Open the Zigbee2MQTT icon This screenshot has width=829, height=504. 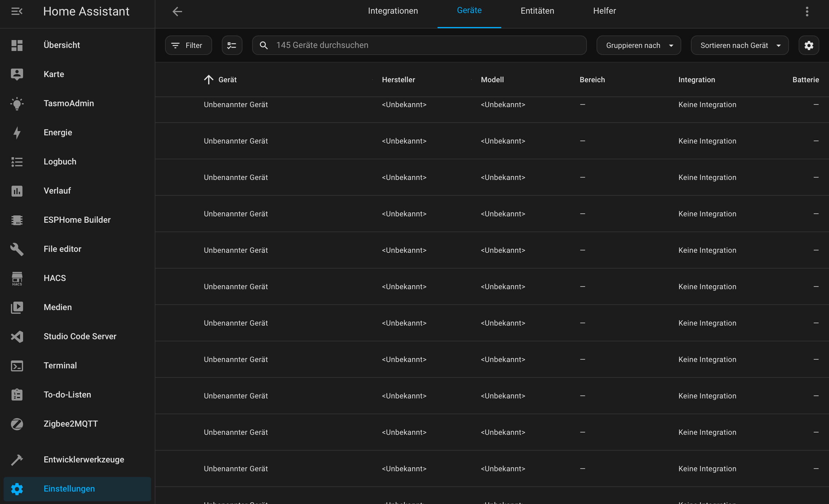pos(17,424)
